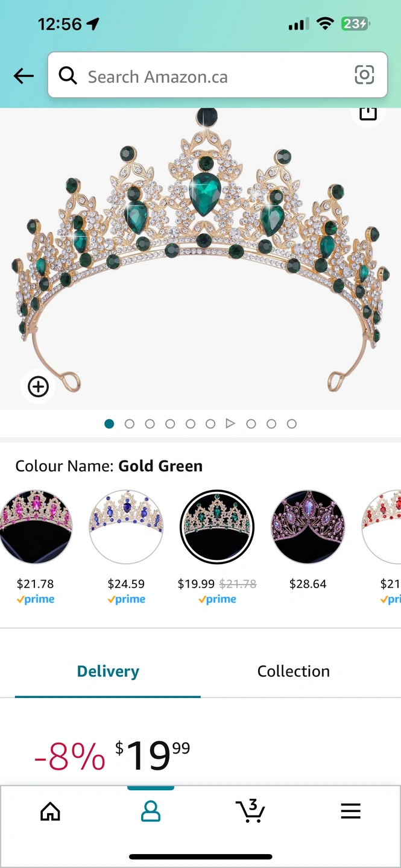Tap the main green tiara product image
This screenshot has height=868, width=401.
(200, 253)
